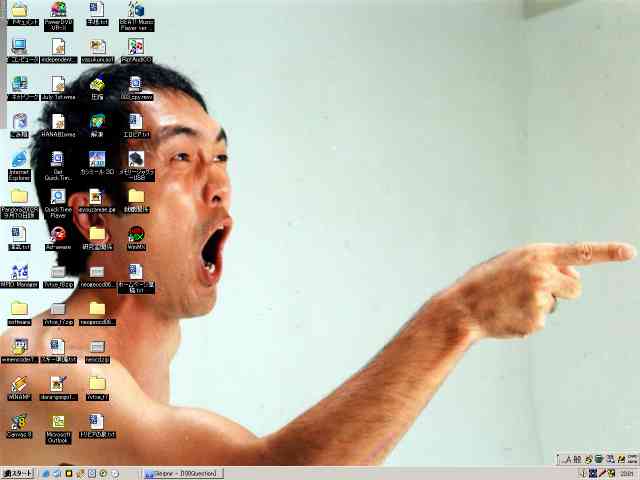Click the Start button on taskbar
Image resolution: width=640 pixels, height=480 pixels.
(18, 473)
